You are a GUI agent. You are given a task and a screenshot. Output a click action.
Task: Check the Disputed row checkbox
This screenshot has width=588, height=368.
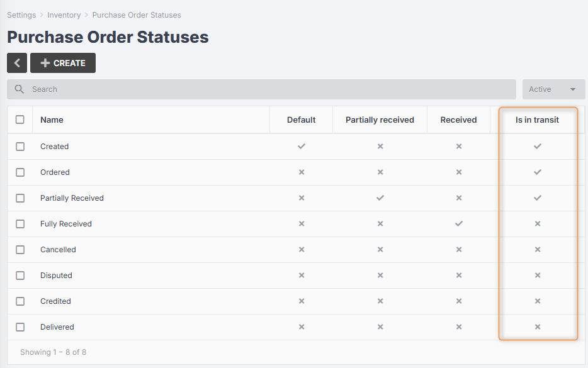tap(20, 276)
